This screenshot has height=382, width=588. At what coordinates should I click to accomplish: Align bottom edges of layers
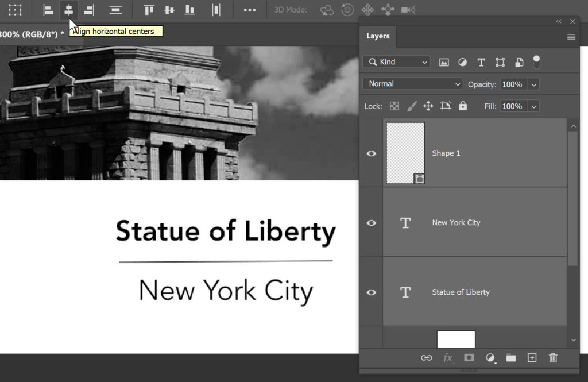point(189,10)
